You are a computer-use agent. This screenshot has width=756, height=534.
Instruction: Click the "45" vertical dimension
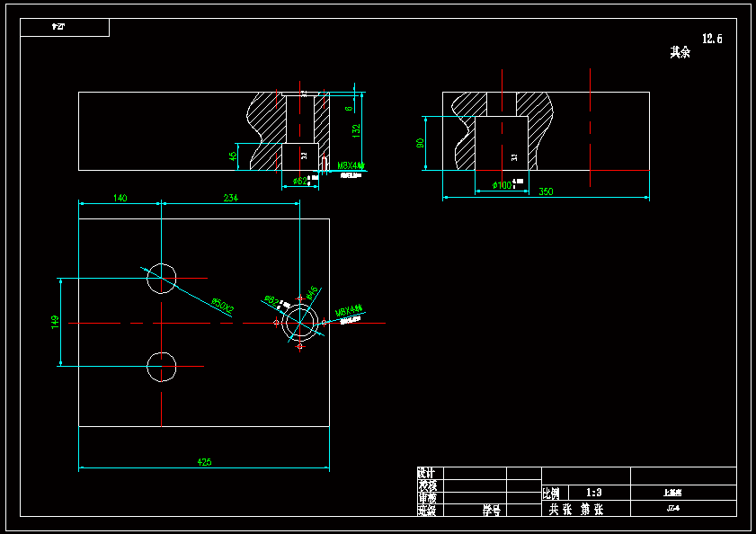click(233, 156)
